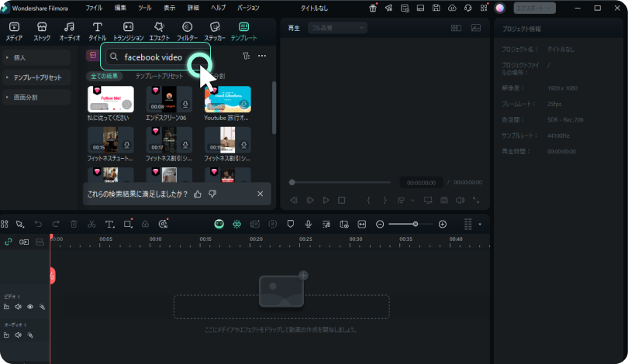
Task: Mute the ビデオ 1 track
Action: pos(18,307)
